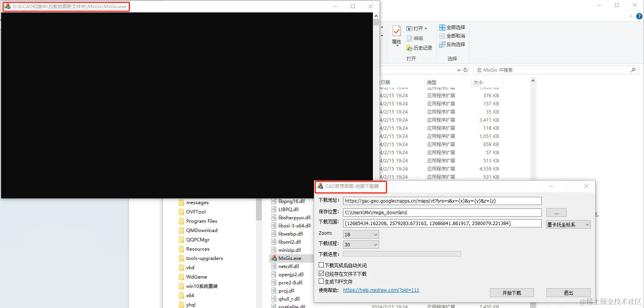Sort by 类型 column header
Screen dimensions: 644x308
click(x=432, y=83)
